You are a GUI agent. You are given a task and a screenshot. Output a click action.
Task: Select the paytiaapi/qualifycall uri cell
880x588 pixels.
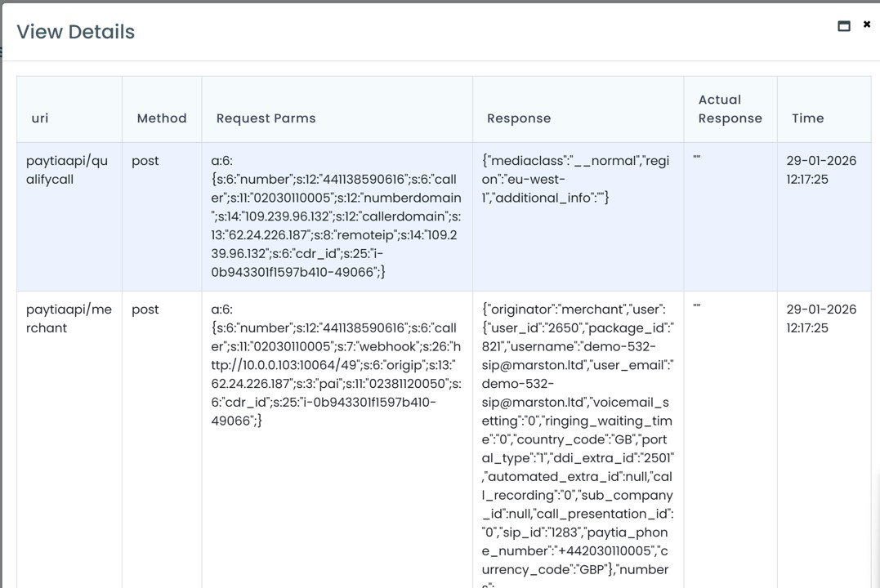pos(67,170)
